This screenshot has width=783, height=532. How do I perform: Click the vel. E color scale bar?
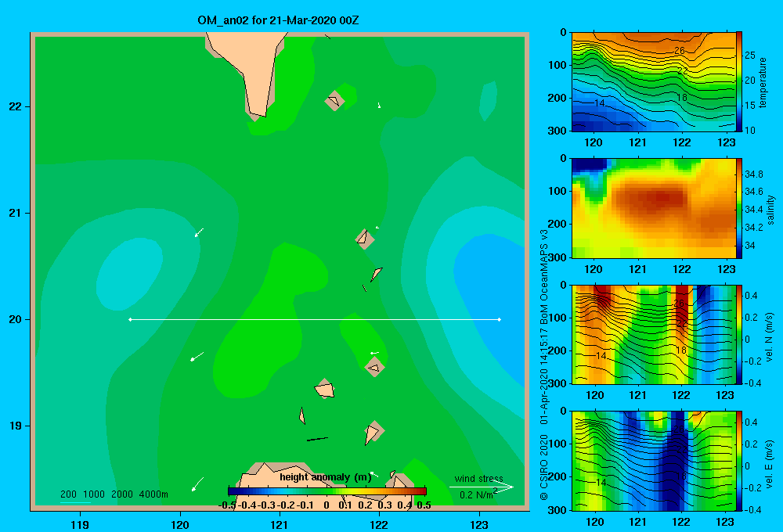[739, 461]
